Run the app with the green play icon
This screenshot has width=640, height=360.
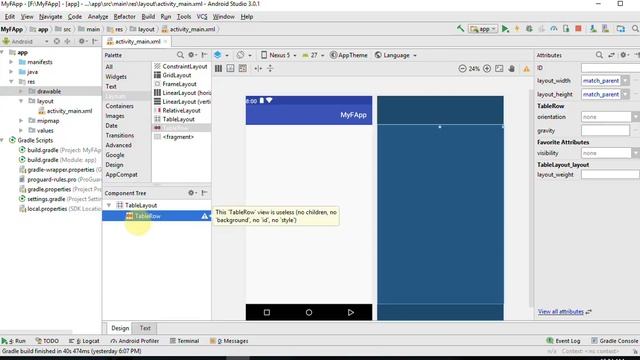tap(505, 29)
